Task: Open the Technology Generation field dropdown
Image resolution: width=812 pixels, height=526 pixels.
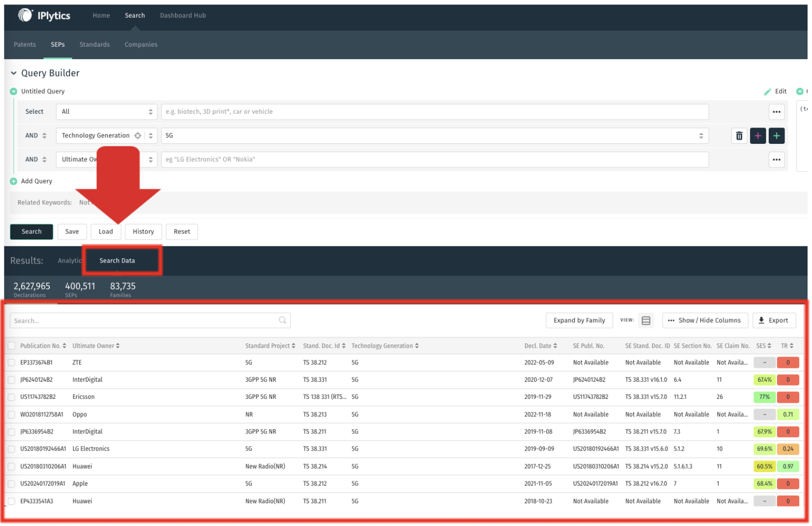Action: coord(151,135)
